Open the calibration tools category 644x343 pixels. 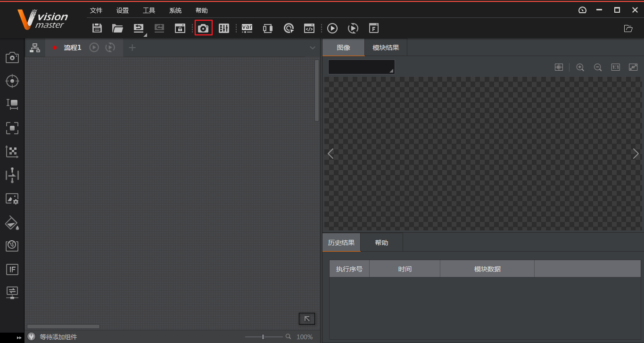(x=12, y=152)
